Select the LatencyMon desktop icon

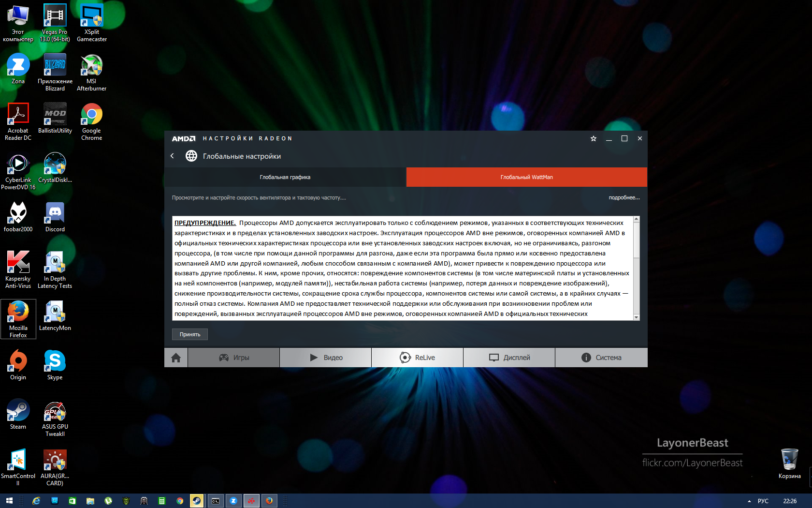[x=55, y=316]
